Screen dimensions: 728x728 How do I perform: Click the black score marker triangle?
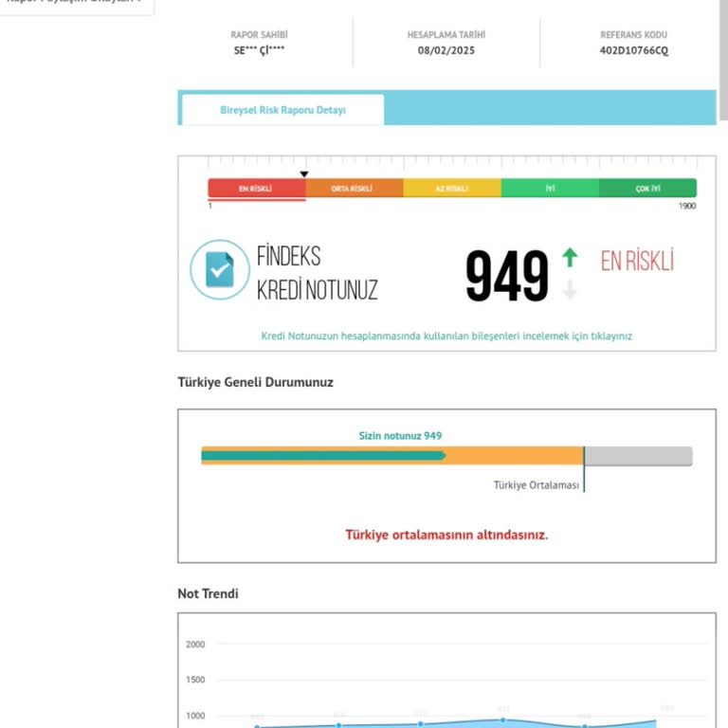point(304,174)
